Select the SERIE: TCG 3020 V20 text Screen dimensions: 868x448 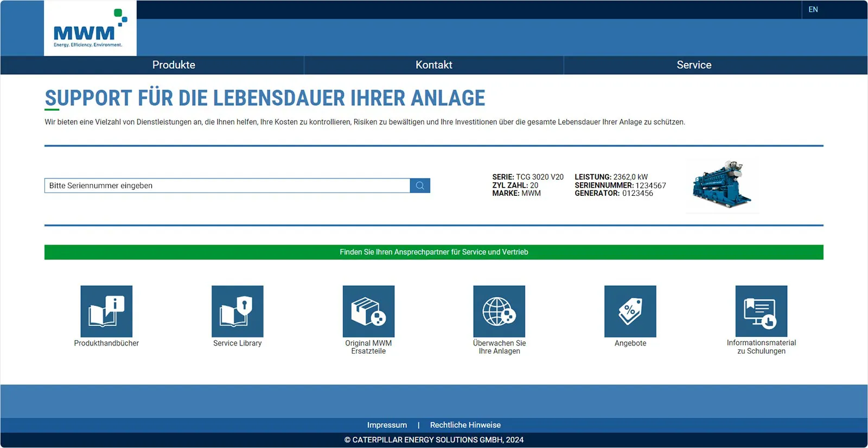point(528,177)
